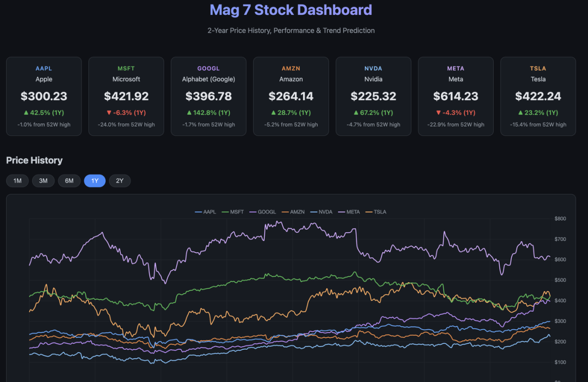This screenshot has height=382, width=588.
Task: Hide NVDA line via legend
Action: tap(321, 212)
